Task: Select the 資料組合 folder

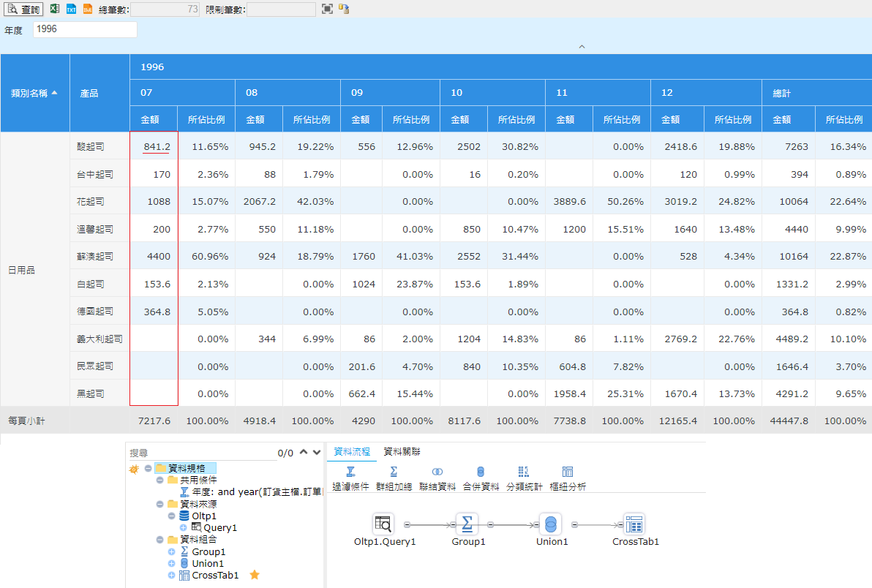Action: [192, 540]
